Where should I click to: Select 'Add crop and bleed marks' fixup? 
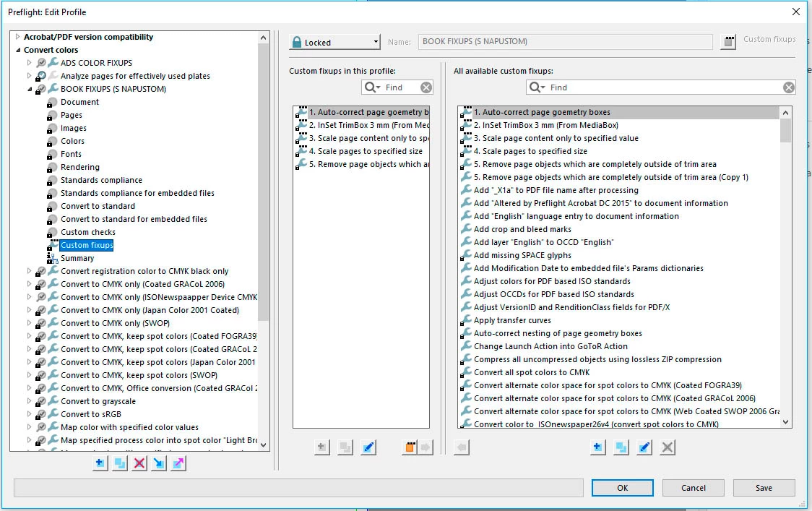522,229
